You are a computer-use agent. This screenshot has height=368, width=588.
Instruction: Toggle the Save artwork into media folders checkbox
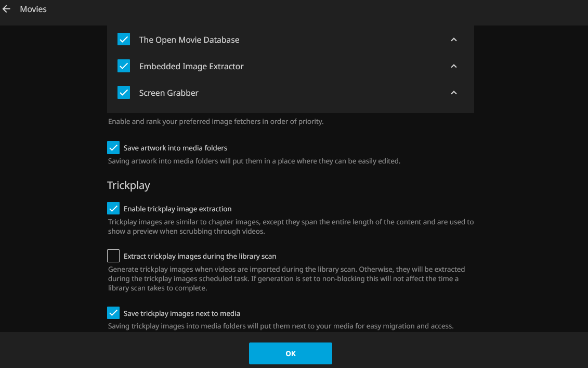click(x=113, y=148)
